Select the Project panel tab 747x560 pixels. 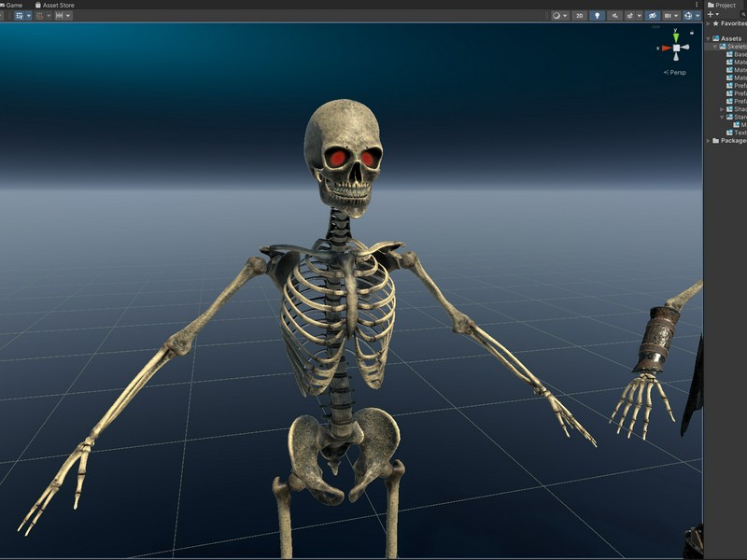tap(722, 5)
